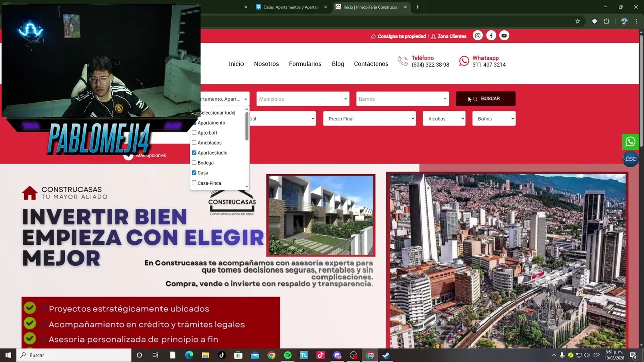Open Steam from the taskbar
644x362 pixels.
click(386, 355)
